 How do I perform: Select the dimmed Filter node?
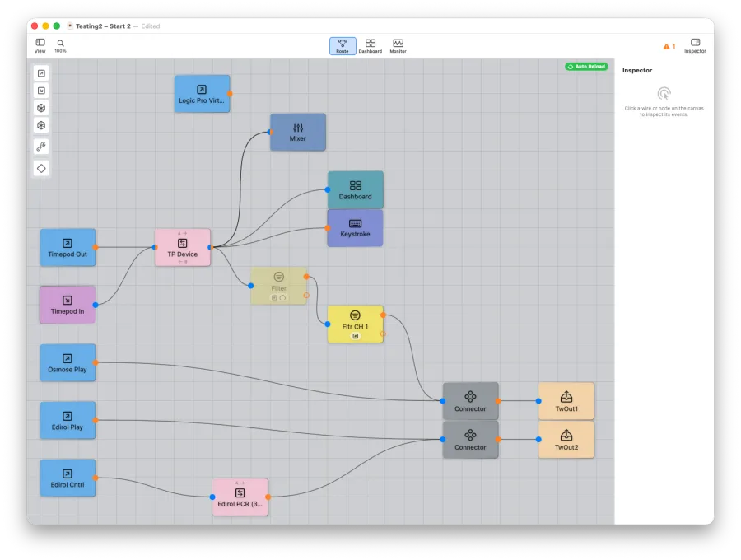pyautogui.click(x=279, y=286)
